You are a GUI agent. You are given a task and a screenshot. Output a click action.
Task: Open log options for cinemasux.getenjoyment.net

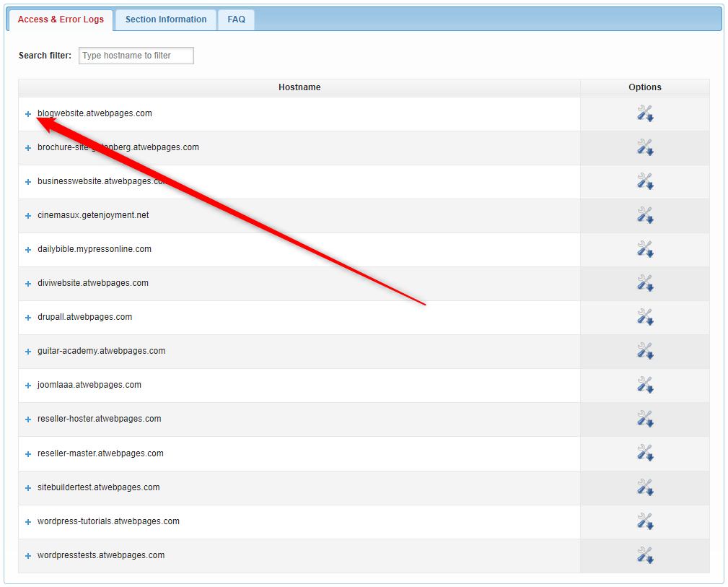pos(644,214)
